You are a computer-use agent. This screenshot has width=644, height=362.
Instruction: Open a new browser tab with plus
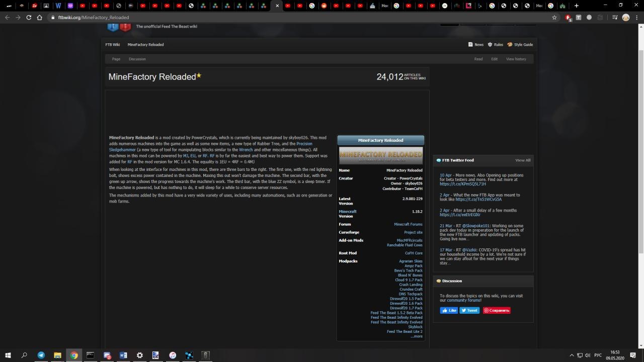(577, 6)
